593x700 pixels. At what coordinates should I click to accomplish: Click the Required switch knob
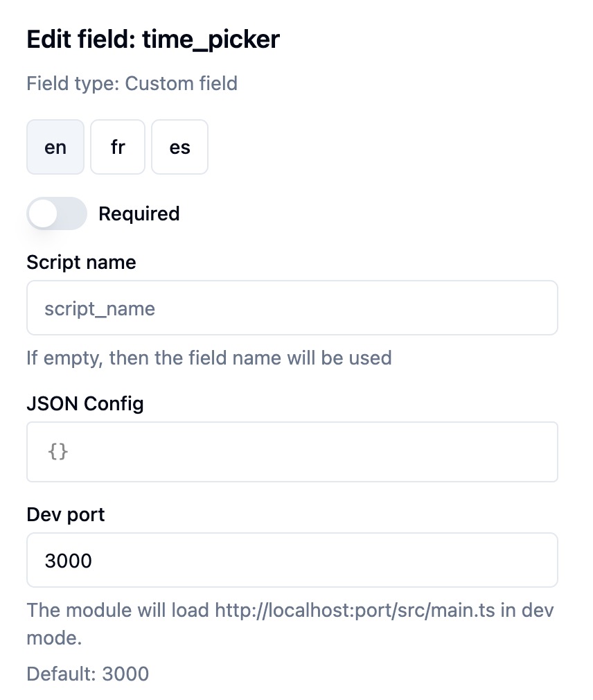coord(43,213)
